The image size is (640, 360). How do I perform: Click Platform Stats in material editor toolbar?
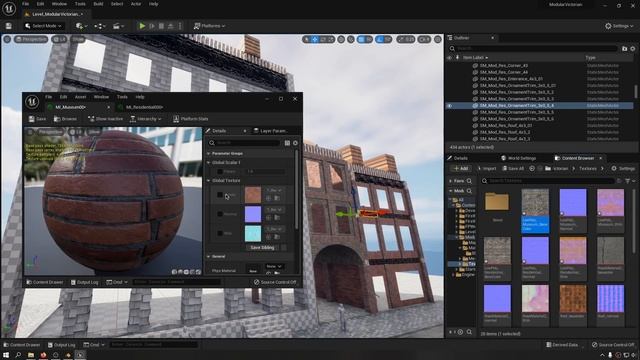point(191,119)
